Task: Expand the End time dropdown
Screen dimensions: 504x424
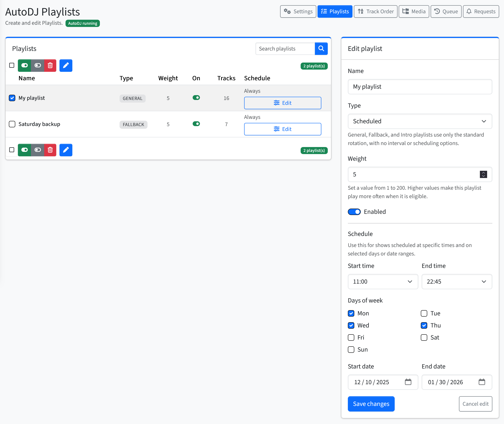Action: [456, 281]
